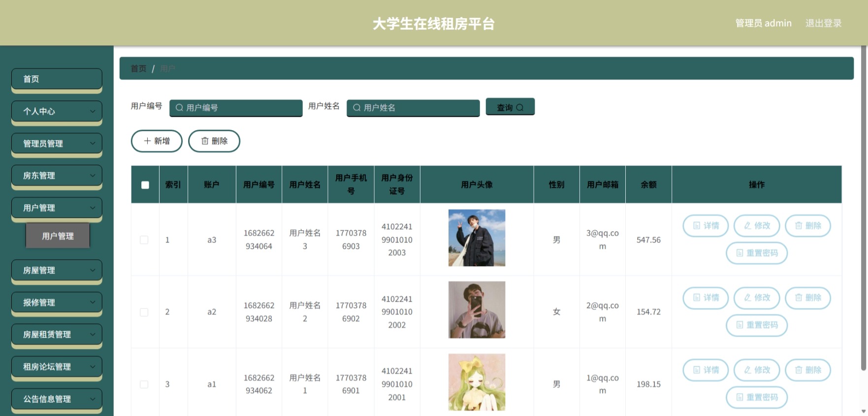Expand the 管理员管理 sidebar menu
Screen dimensions: 868x416
(57, 143)
